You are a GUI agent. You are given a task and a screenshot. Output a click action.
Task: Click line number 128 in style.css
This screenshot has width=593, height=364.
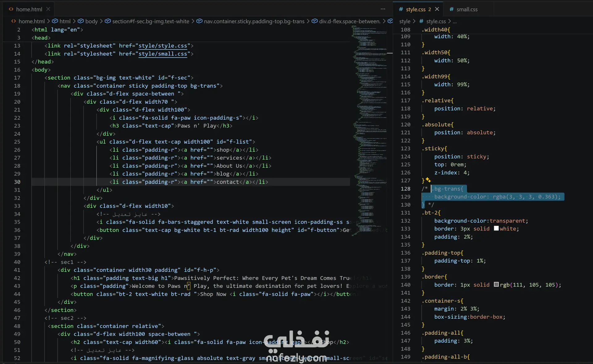pos(405,188)
